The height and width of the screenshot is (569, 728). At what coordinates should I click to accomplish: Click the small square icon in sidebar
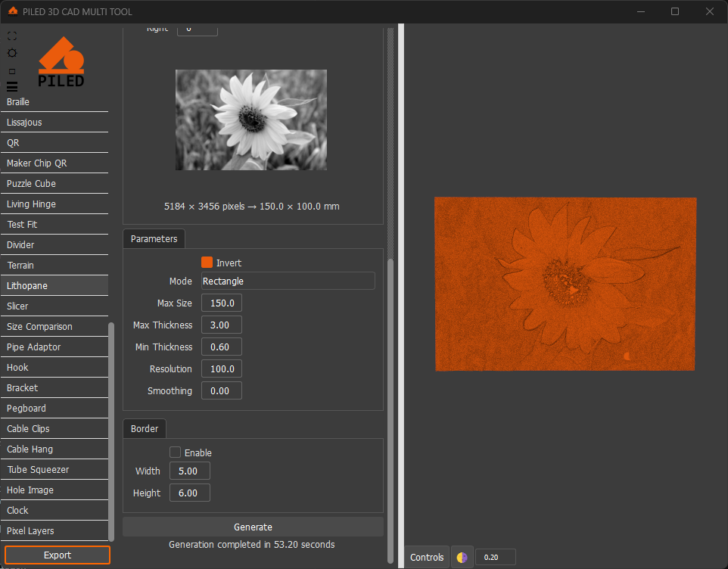coord(12,71)
